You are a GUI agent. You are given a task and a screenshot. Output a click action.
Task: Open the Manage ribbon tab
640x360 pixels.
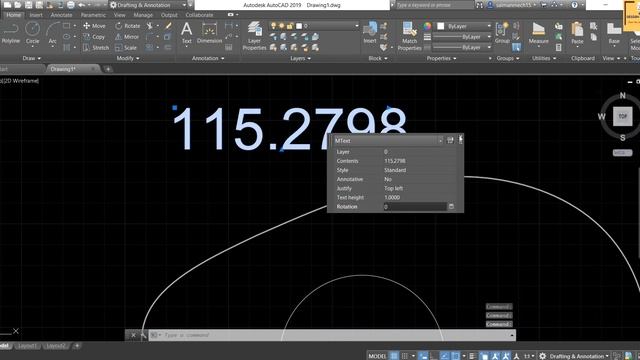click(x=143, y=15)
